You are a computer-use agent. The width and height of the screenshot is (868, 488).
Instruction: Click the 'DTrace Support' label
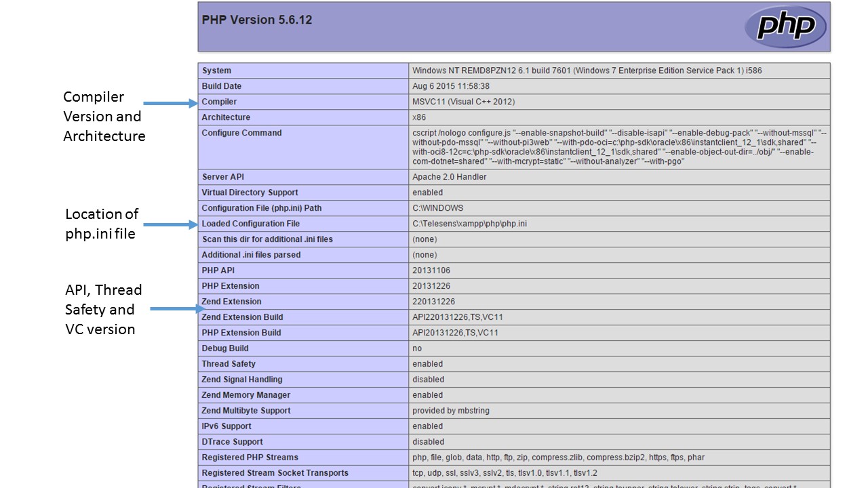point(232,442)
